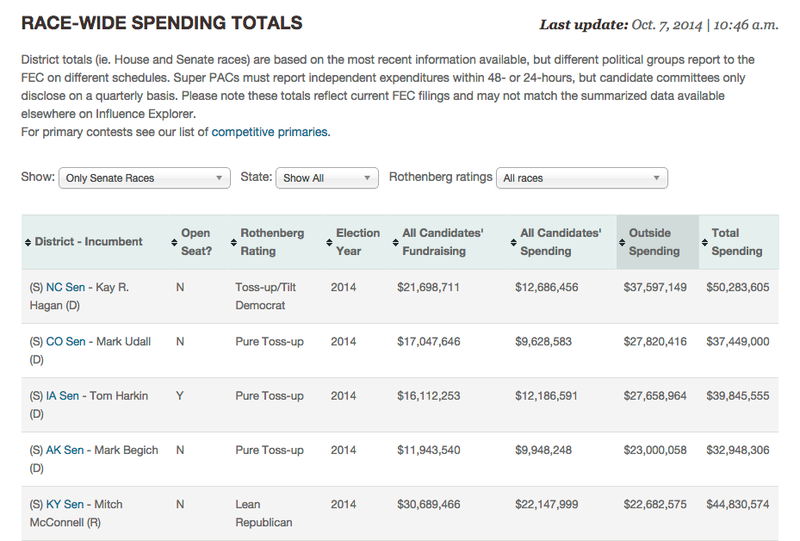Sort by All Candidates' Fundraising arrows
Screen dimensions: 800x541
click(x=395, y=242)
